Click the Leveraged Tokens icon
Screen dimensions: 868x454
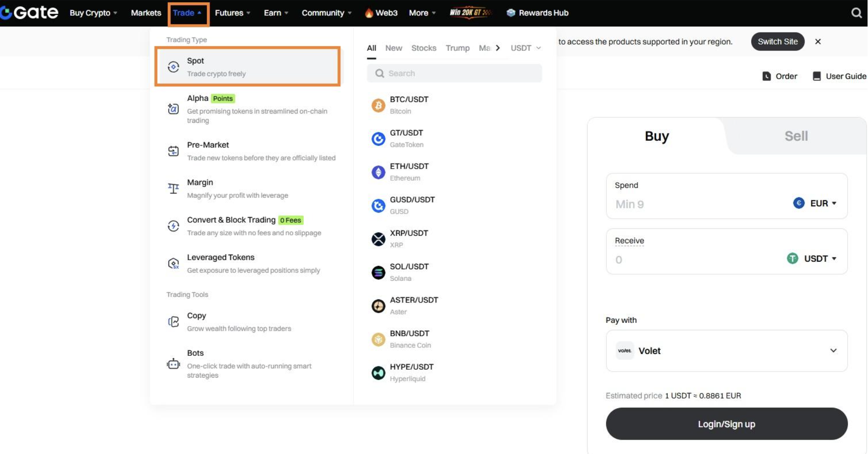[x=173, y=264]
